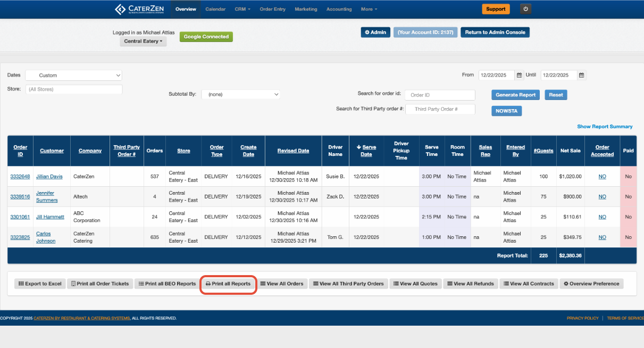
Task: Sort by the Sales Rep column header
Action: pyautogui.click(x=486, y=151)
